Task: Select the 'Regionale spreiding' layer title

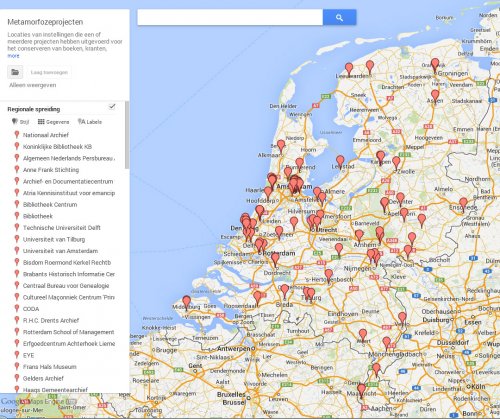Action: point(34,109)
